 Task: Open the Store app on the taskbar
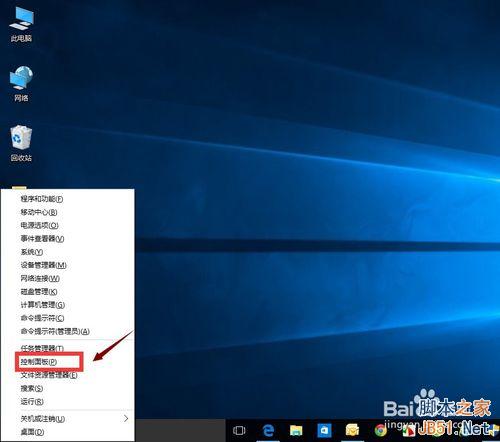(324, 430)
